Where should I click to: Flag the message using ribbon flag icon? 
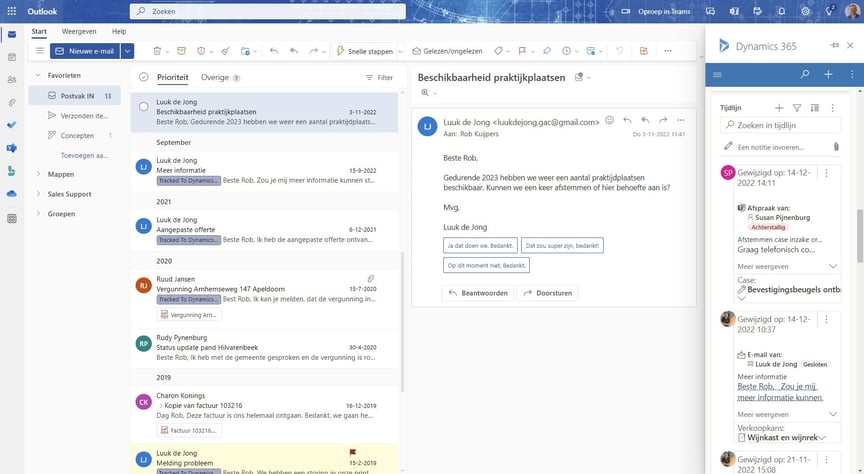522,51
